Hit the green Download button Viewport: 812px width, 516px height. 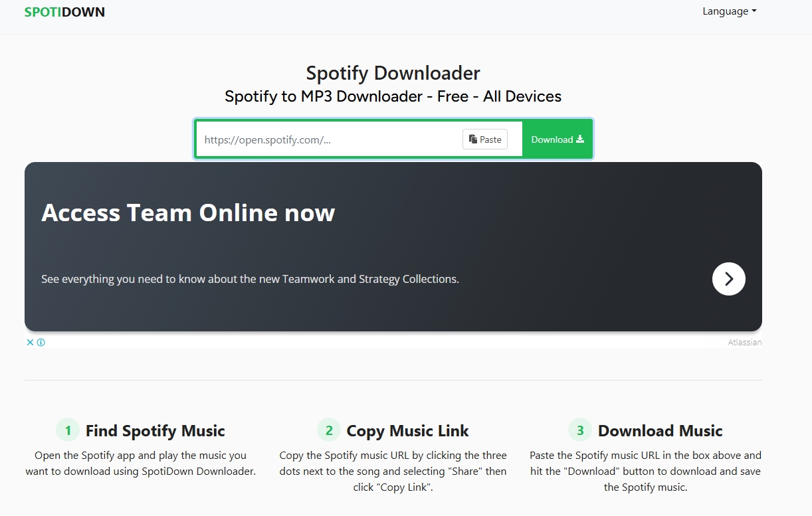click(x=557, y=139)
